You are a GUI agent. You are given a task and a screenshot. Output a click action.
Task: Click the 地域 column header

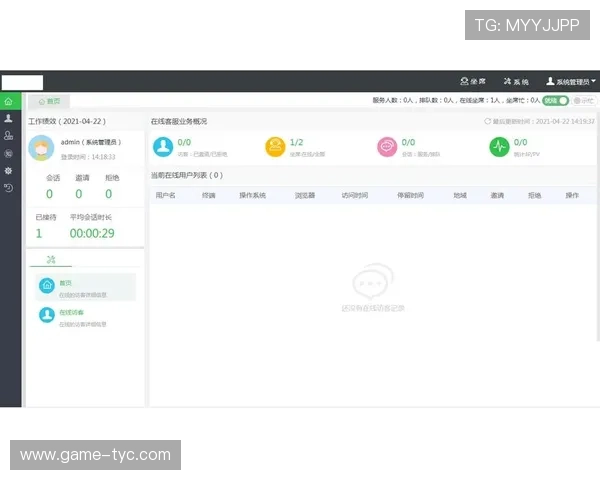(x=460, y=195)
